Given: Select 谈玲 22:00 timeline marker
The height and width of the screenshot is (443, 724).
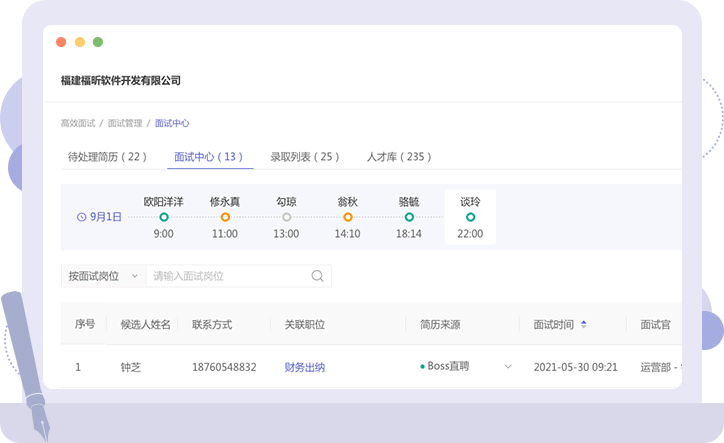Looking at the screenshot, I should coord(470,217).
